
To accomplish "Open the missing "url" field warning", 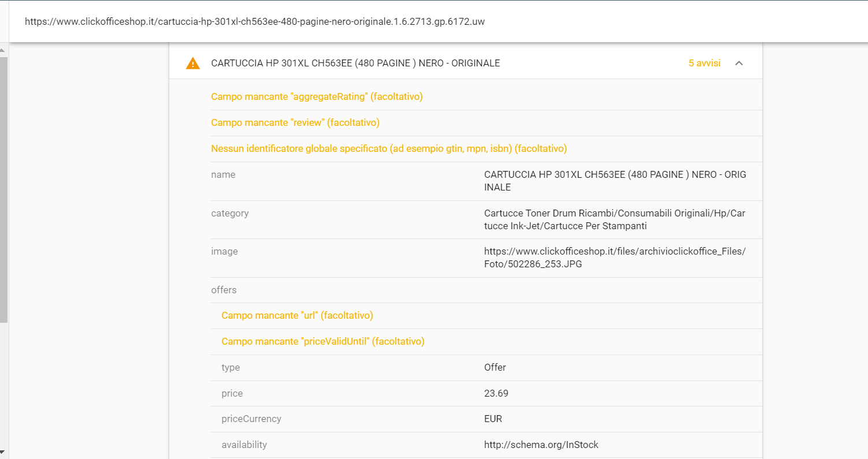I will pos(297,316).
